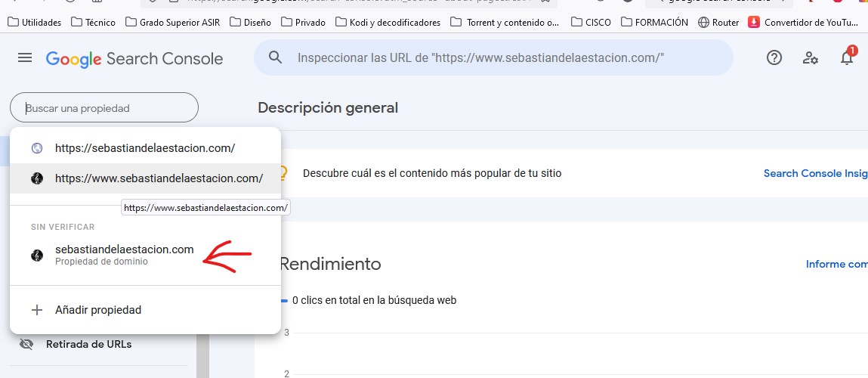Click the lightbulb insights icon
This screenshot has height=378, width=868.
click(283, 173)
